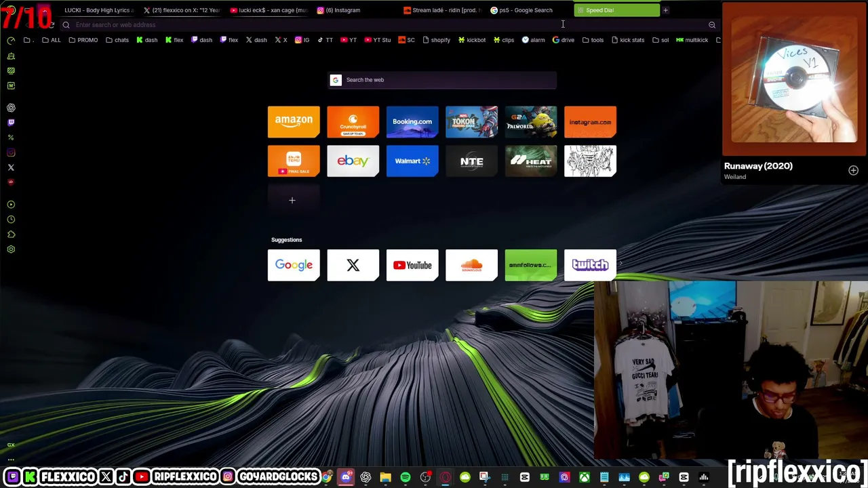868x488 pixels.
Task: Open the SoundCloud suggestion tile
Action: pyautogui.click(x=471, y=265)
